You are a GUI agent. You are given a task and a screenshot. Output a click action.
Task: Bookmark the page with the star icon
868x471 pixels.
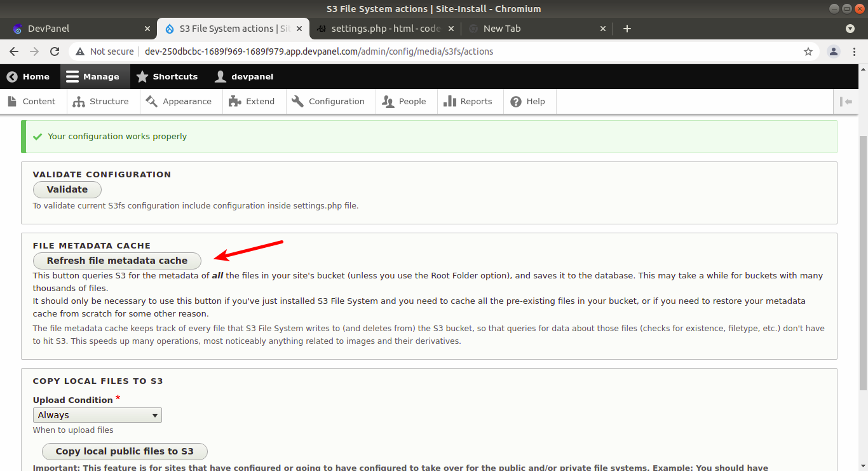[808, 51]
